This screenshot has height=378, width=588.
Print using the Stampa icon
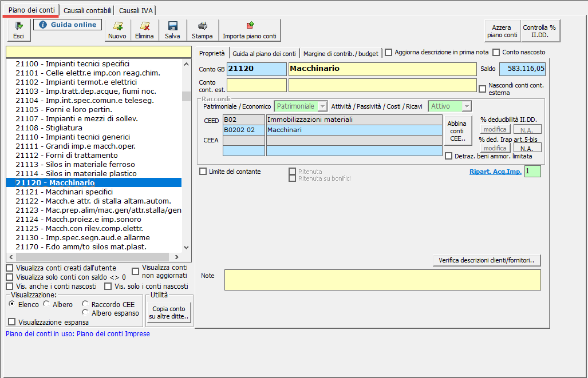[x=202, y=30]
